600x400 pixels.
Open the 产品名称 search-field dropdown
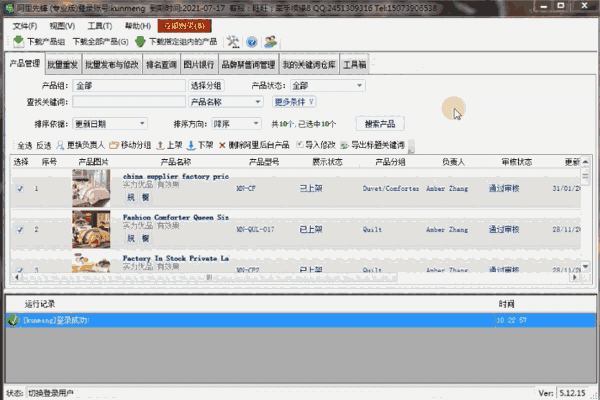point(226,102)
